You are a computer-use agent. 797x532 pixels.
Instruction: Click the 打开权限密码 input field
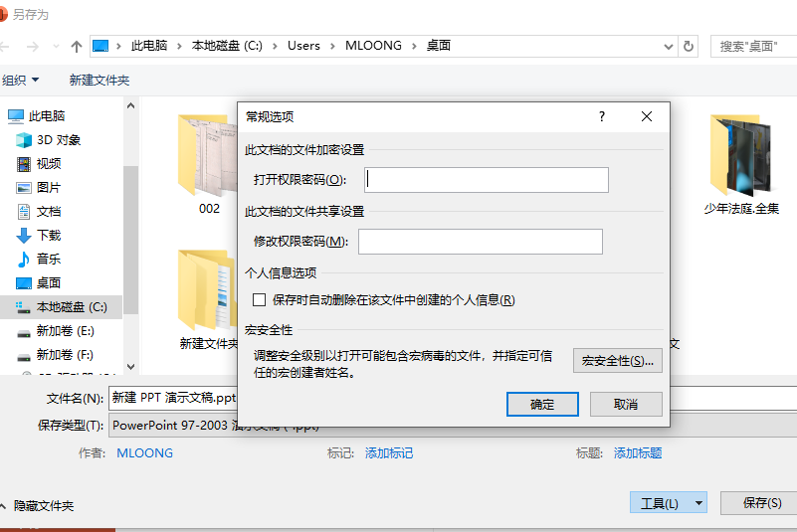(x=487, y=180)
